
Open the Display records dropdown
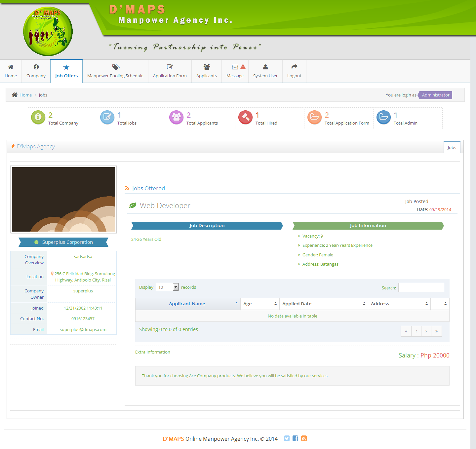tap(167, 287)
